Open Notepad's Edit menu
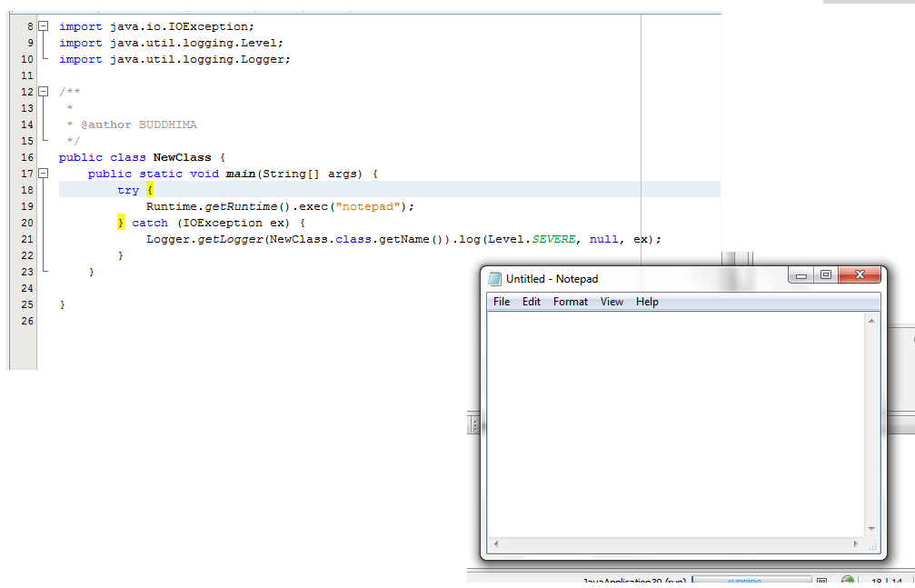 click(531, 302)
